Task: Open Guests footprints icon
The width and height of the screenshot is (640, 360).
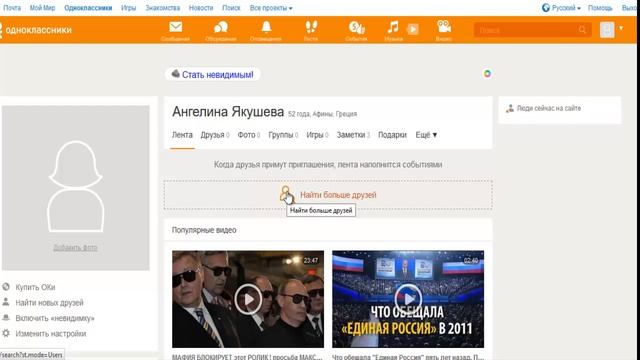Action: (311, 27)
